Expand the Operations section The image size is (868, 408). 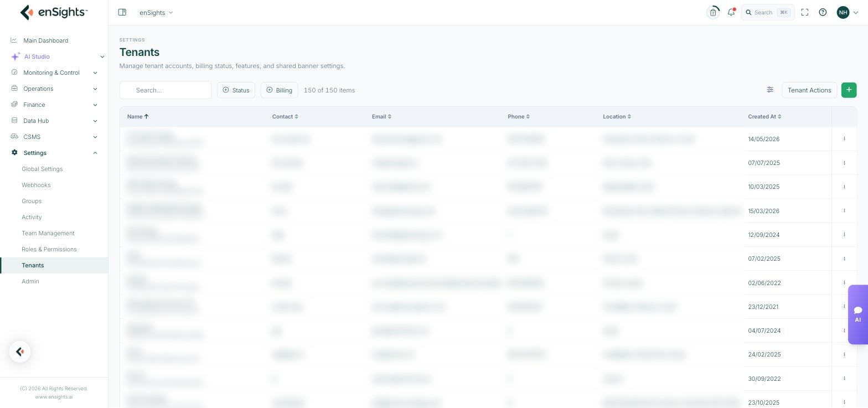pyautogui.click(x=54, y=89)
